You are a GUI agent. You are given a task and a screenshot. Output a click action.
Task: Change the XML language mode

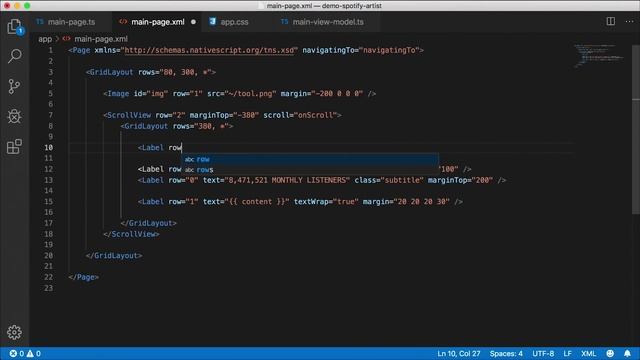click(589, 353)
